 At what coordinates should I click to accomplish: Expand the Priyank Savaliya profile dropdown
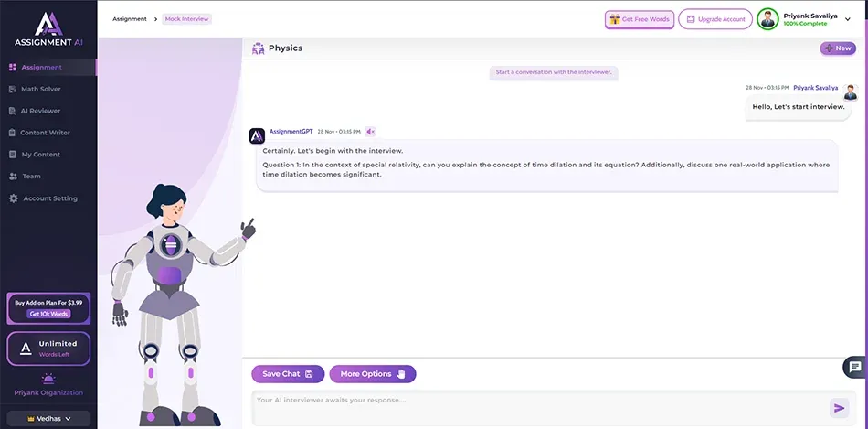coord(848,19)
